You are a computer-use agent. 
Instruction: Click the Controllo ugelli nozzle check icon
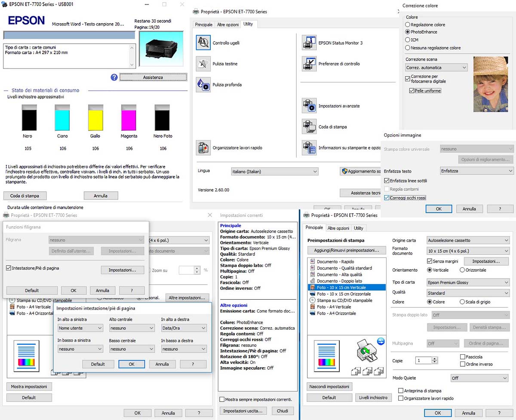tap(203, 43)
